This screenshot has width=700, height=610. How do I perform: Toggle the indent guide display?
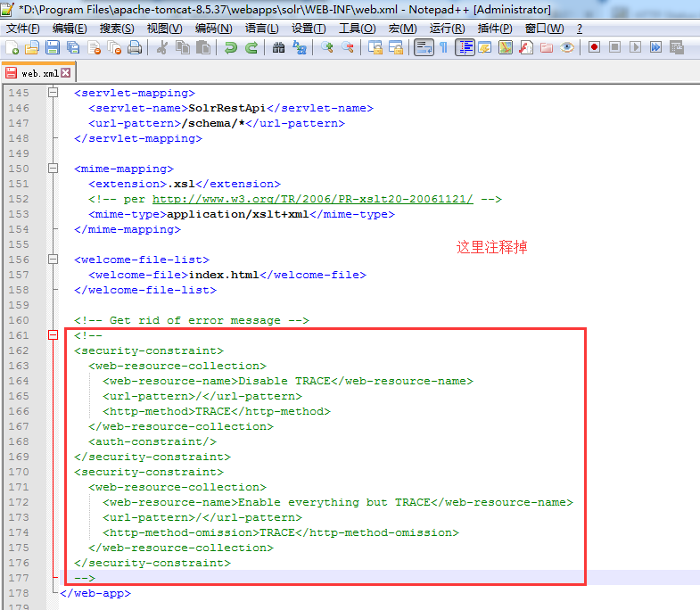[x=465, y=47]
